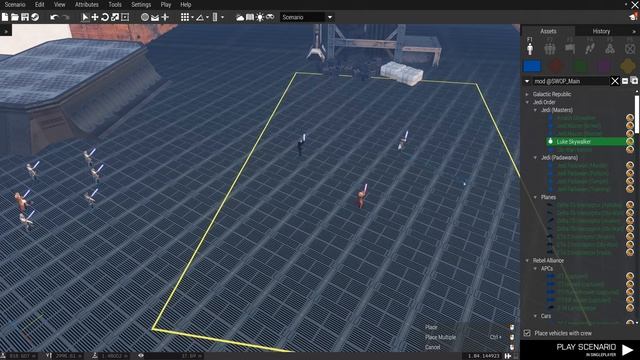Activate the Scale widget tool
The height and width of the screenshot is (360, 640).
tap(115, 17)
